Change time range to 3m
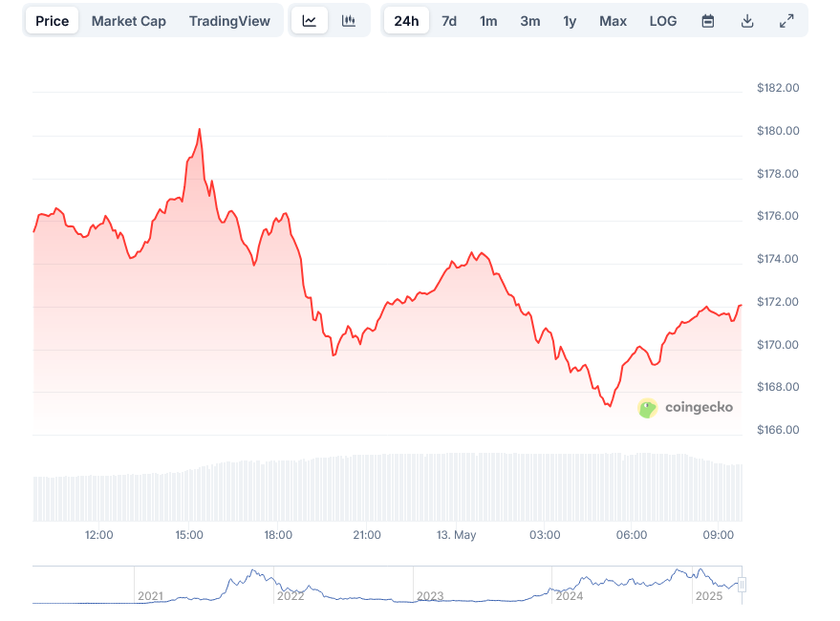 coord(530,21)
